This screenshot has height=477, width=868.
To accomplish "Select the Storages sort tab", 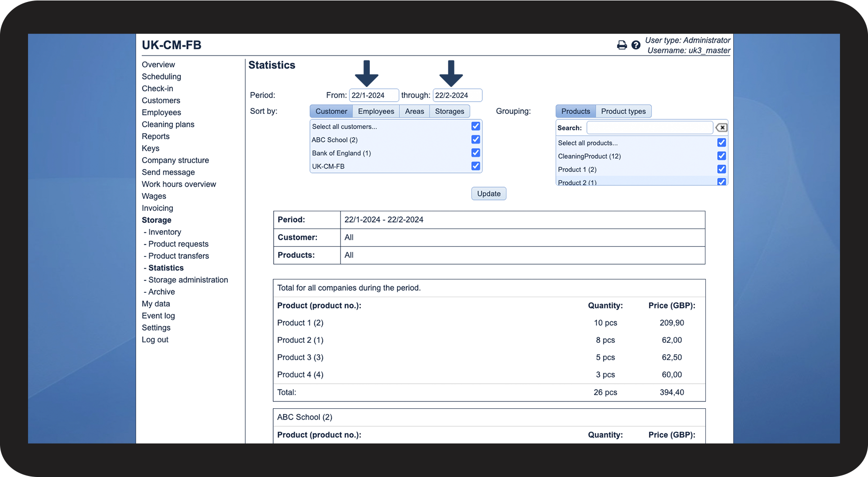I will pos(449,112).
